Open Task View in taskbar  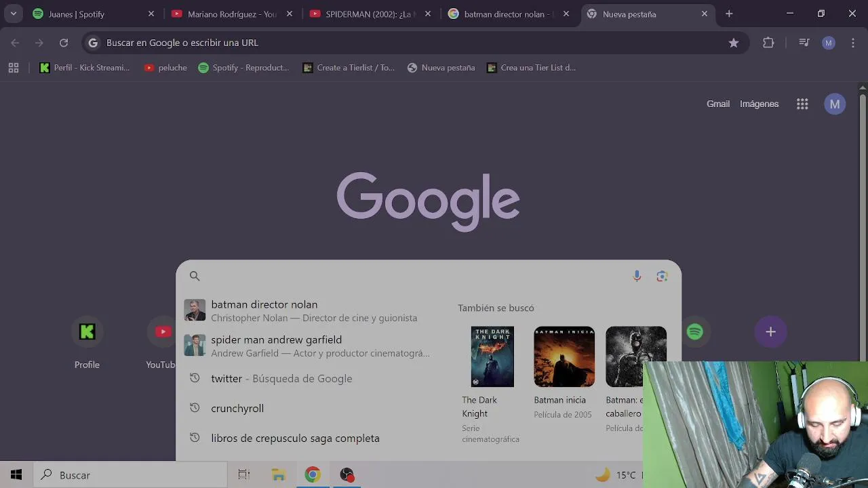[x=244, y=475]
